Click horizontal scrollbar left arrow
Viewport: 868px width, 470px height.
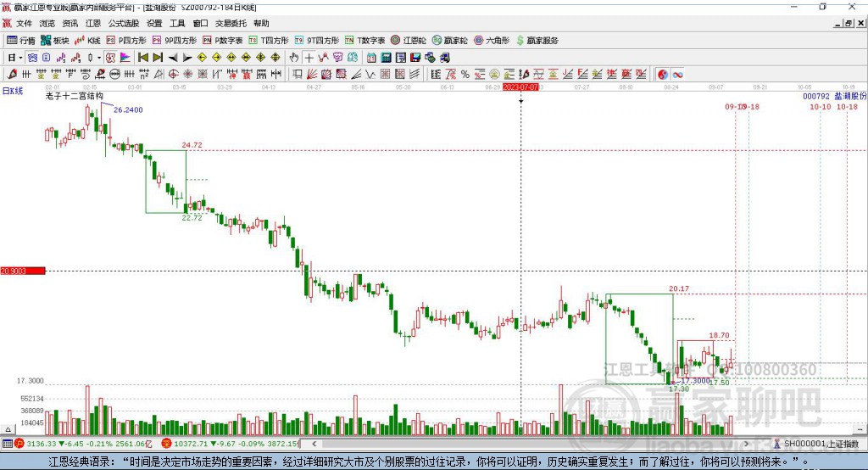tap(314, 444)
